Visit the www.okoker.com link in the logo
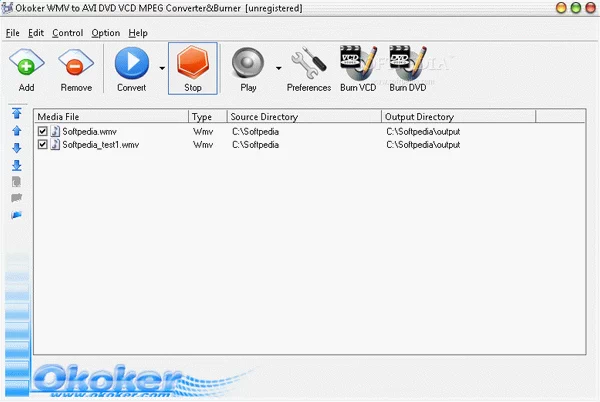This screenshot has width=600, height=402. (x=110, y=394)
